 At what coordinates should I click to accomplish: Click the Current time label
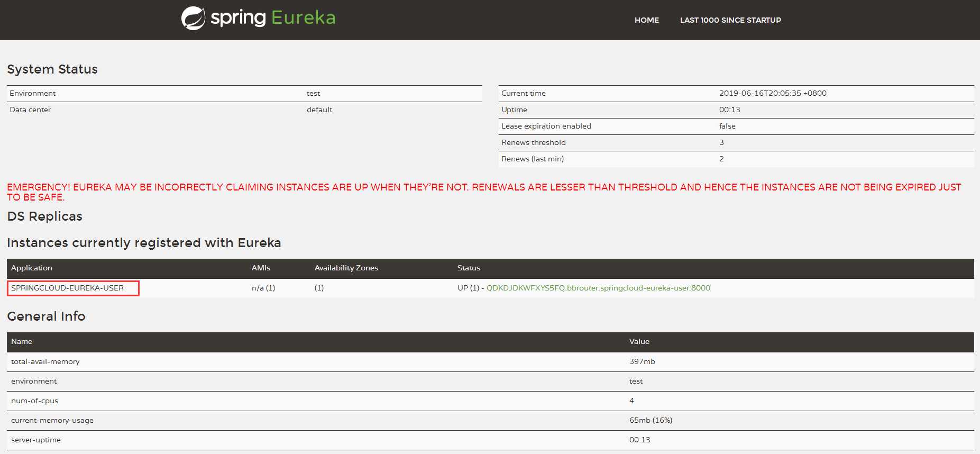tap(524, 93)
